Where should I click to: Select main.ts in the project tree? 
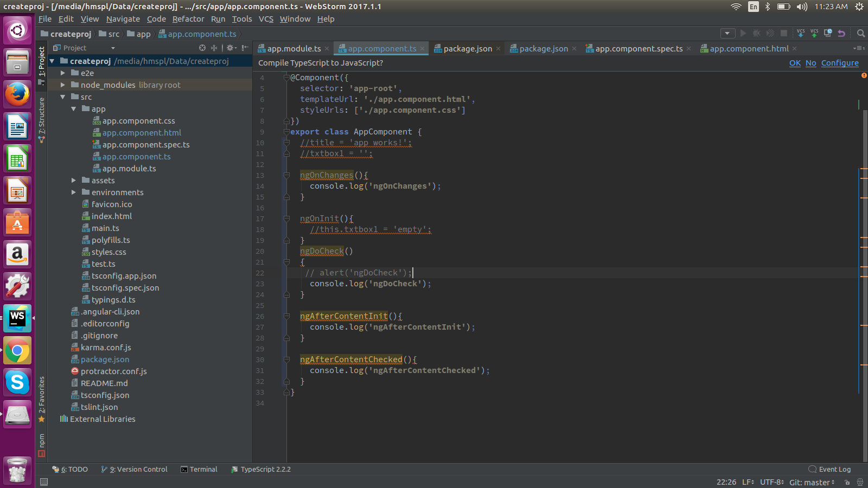point(105,228)
